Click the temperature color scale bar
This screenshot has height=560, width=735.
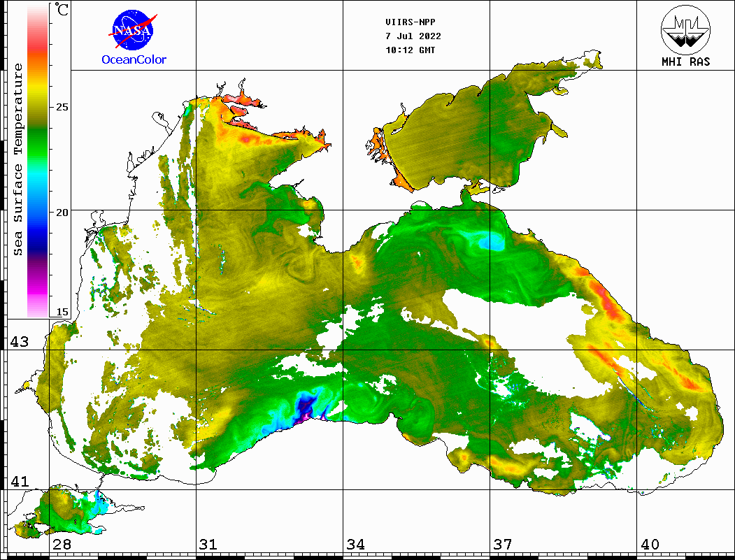(38, 161)
